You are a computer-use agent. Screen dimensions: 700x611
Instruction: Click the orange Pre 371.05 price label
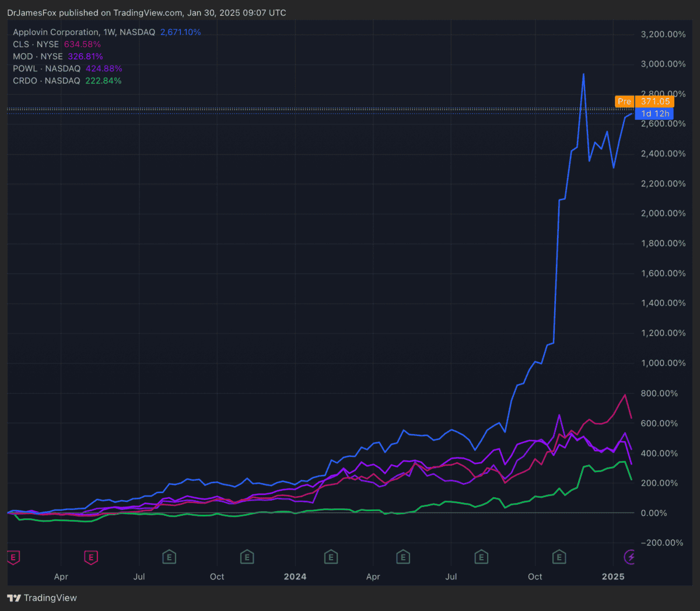pyautogui.click(x=644, y=102)
